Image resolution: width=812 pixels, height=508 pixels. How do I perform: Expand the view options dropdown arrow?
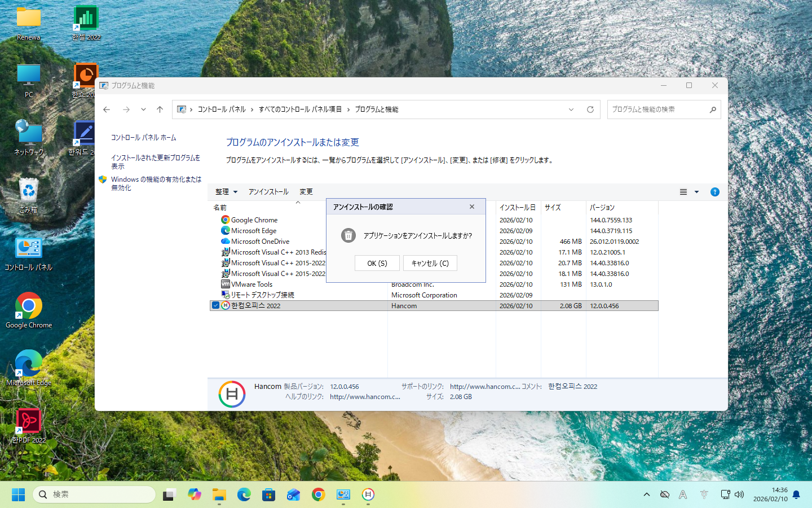coord(696,192)
